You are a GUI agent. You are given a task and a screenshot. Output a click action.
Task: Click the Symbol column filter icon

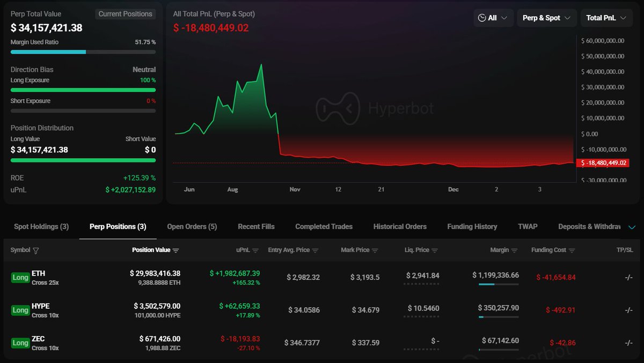[x=36, y=250]
